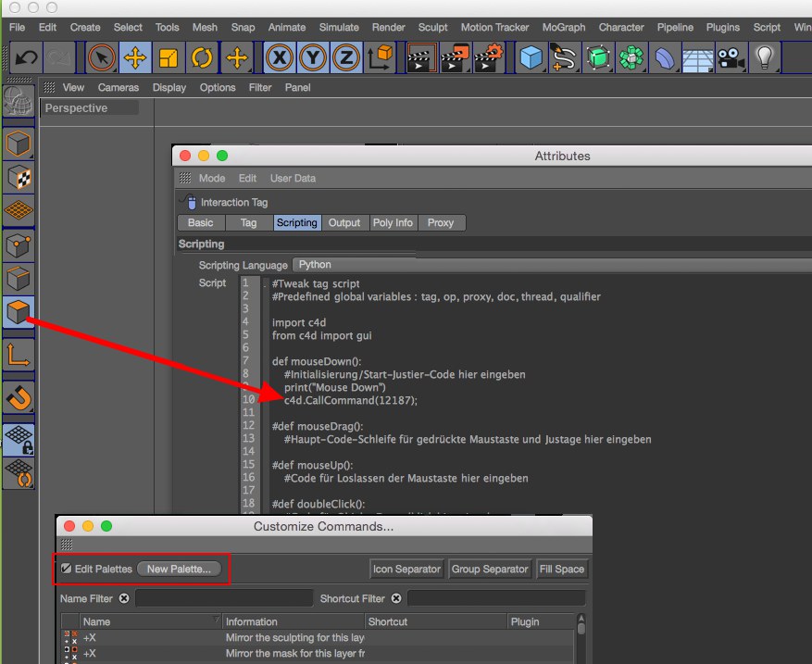Screen dimensions: 812x664
Task: Switch to the Proxy tab
Action: click(440, 222)
